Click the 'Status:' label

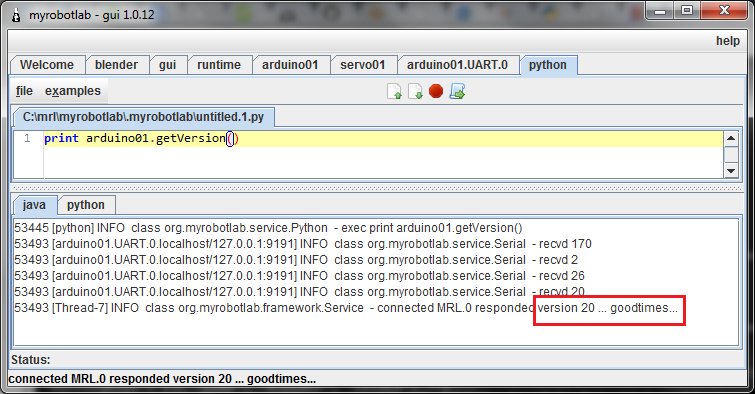tap(30, 360)
